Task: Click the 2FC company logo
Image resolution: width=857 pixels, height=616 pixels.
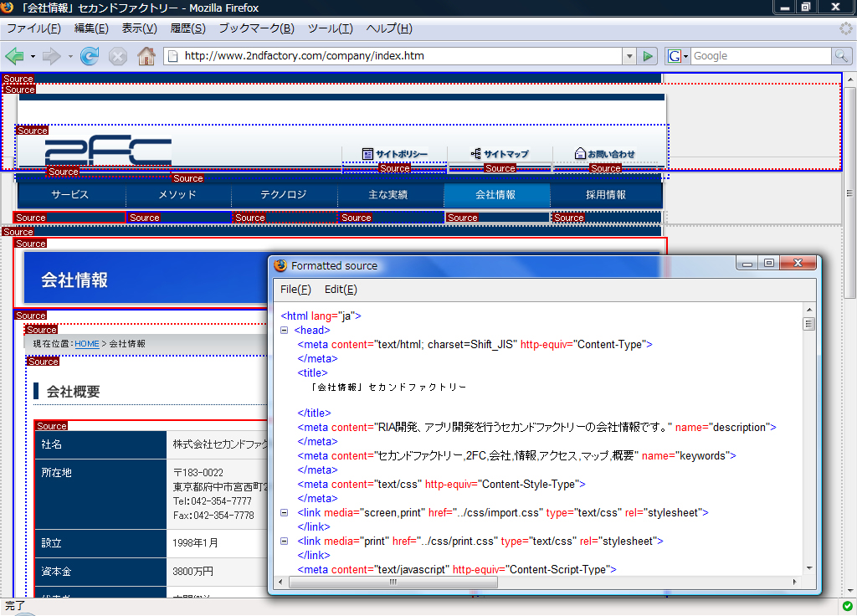Action: [x=108, y=151]
